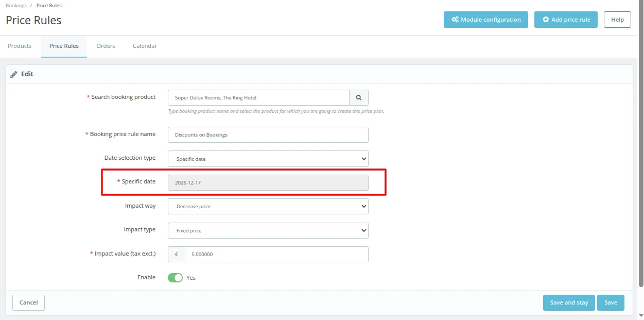Click the Add price rule button
Screen dimensions: 644x320
566,20
